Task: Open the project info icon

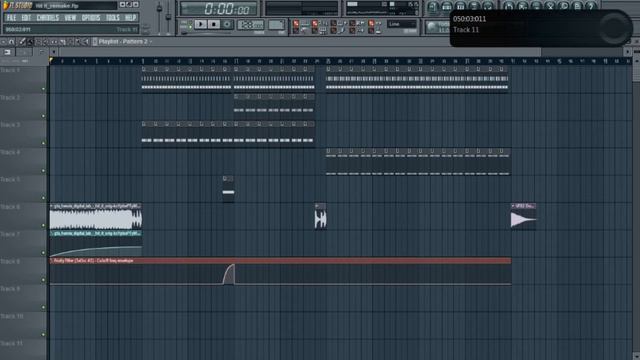Action: pos(578,7)
